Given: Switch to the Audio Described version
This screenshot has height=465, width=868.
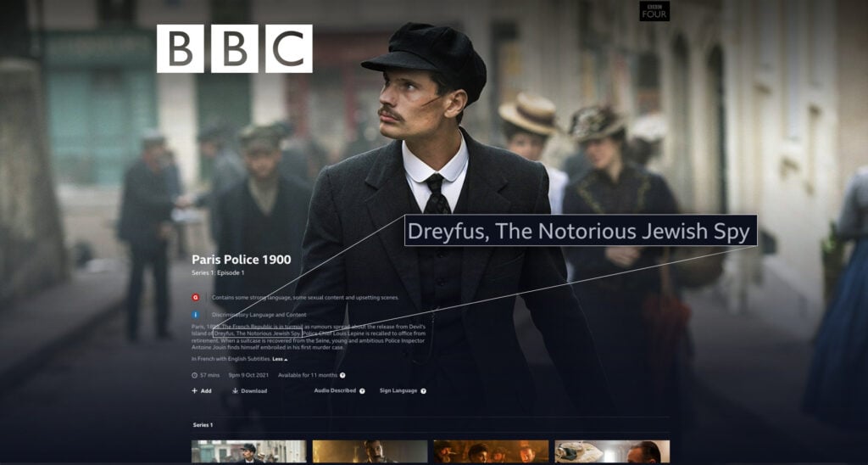Looking at the screenshot, I should pos(335,390).
